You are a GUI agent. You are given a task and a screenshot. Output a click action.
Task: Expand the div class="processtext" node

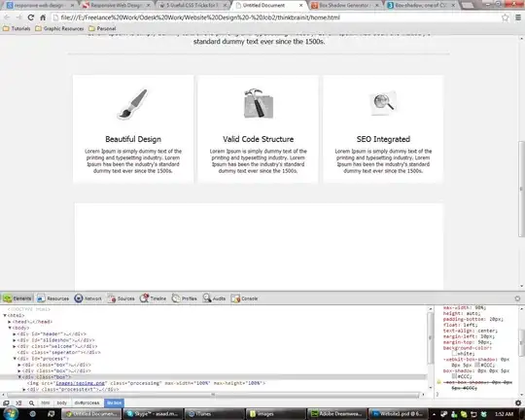point(24,390)
